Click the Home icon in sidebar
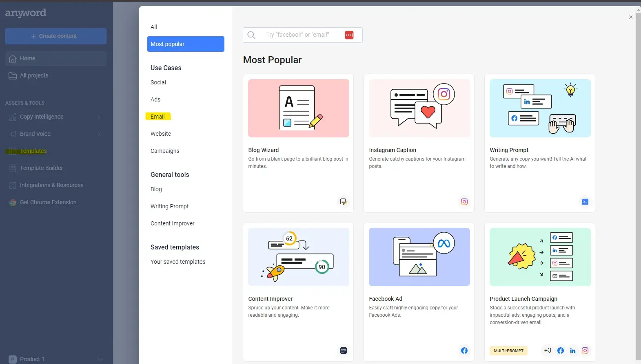 pyautogui.click(x=13, y=59)
